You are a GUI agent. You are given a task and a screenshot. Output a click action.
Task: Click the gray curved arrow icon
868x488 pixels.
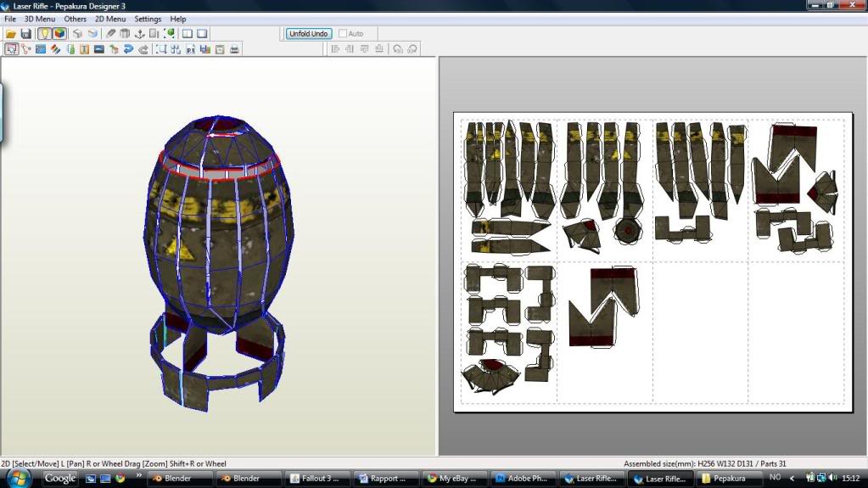[143, 49]
